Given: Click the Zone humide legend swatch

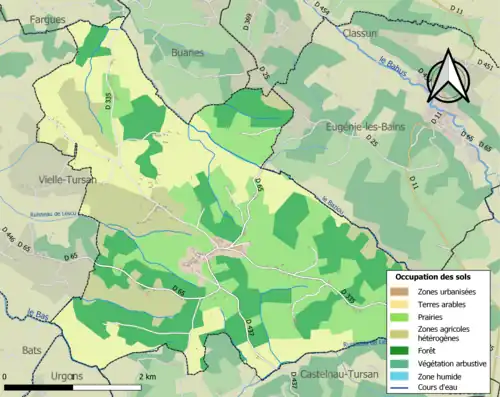Looking at the screenshot, I should coord(399,376).
